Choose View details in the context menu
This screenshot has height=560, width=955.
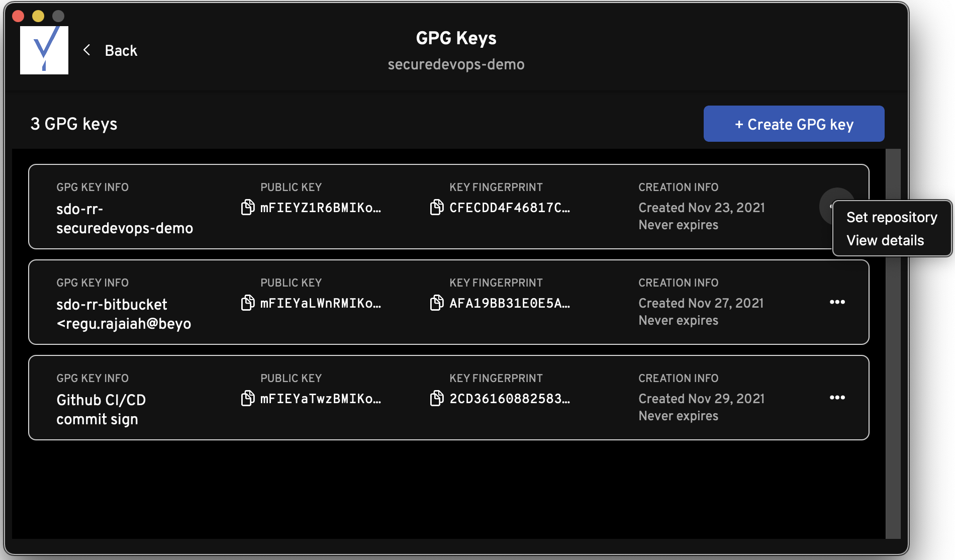pos(885,240)
